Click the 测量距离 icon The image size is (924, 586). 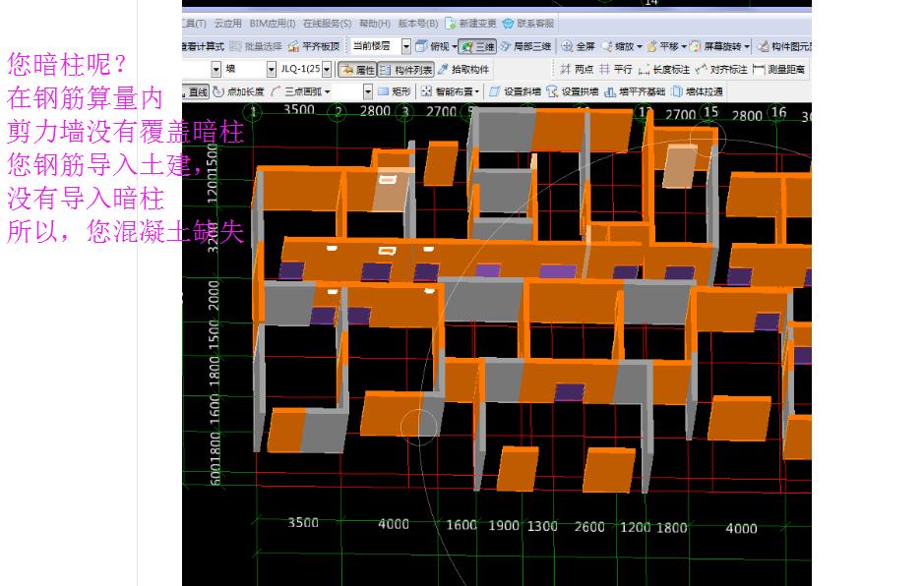click(759, 70)
